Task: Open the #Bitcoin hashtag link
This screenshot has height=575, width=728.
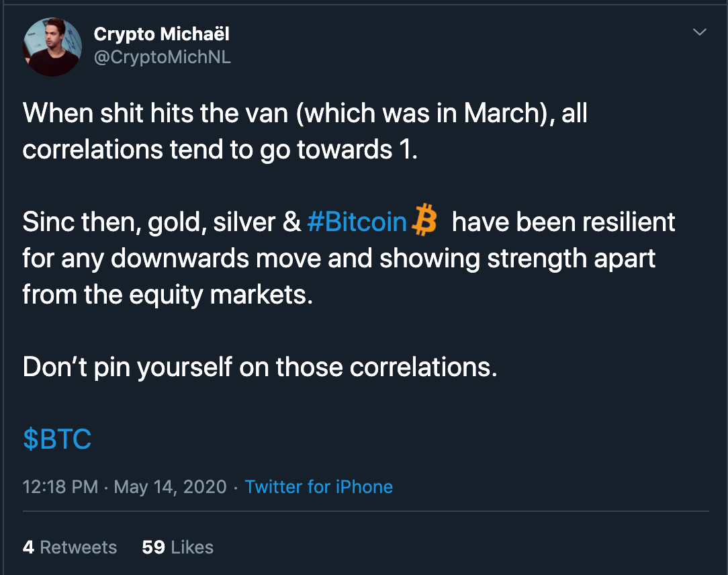Action: [357, 223]
